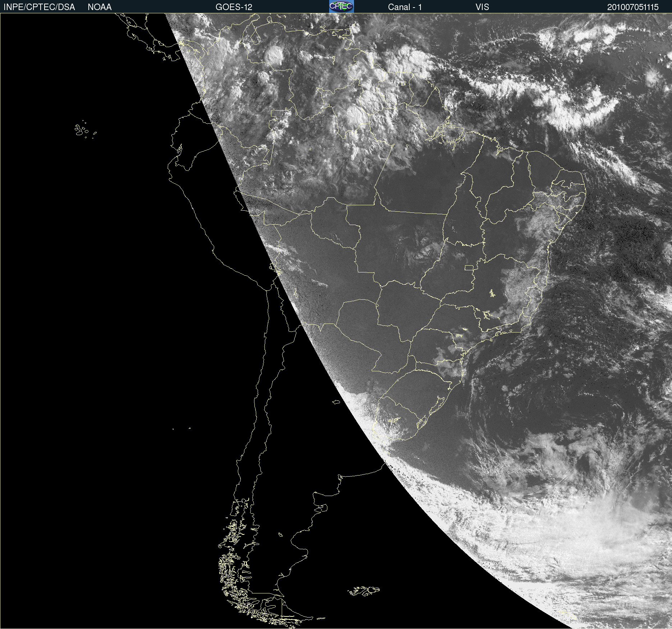Click the 201007051115 timestamp
672x629 pixels.
633,7
